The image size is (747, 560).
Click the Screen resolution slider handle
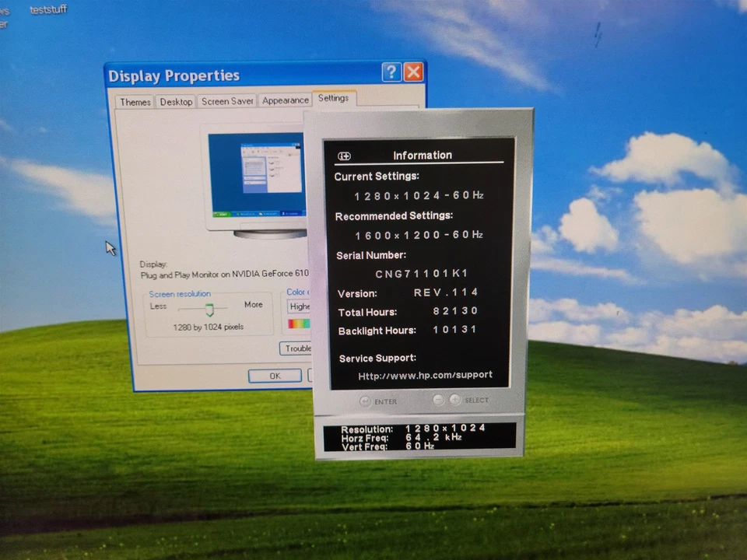coord(209,309)
